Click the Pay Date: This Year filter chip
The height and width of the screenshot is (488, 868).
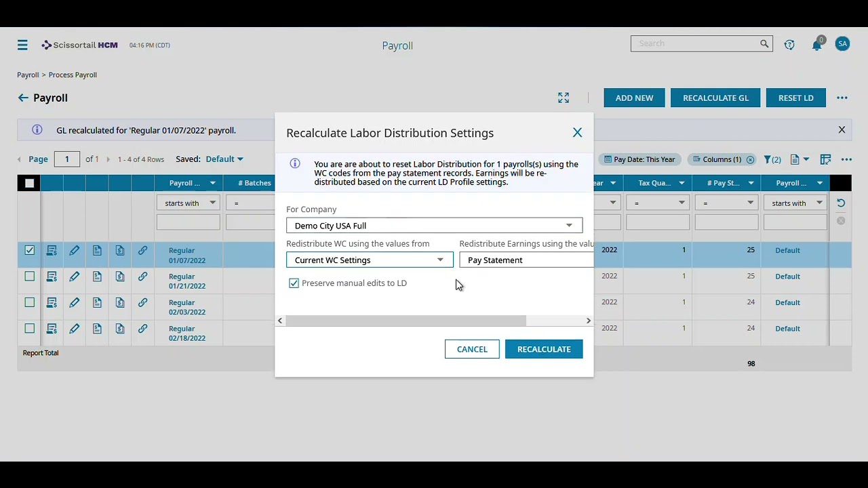tap(639, 159)
